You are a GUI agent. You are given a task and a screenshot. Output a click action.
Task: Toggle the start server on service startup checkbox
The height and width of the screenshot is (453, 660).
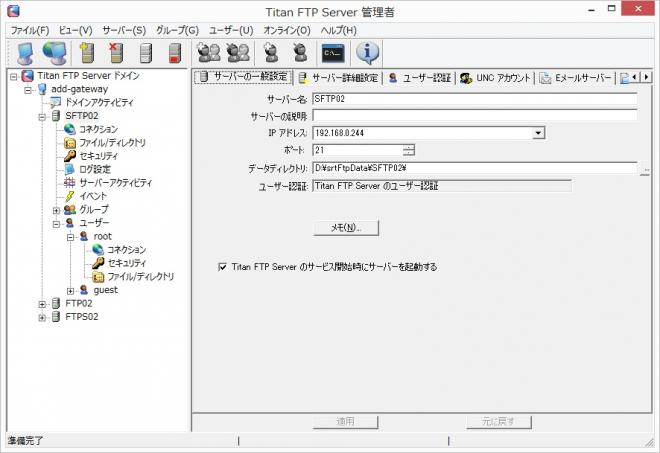pos(223,267)
